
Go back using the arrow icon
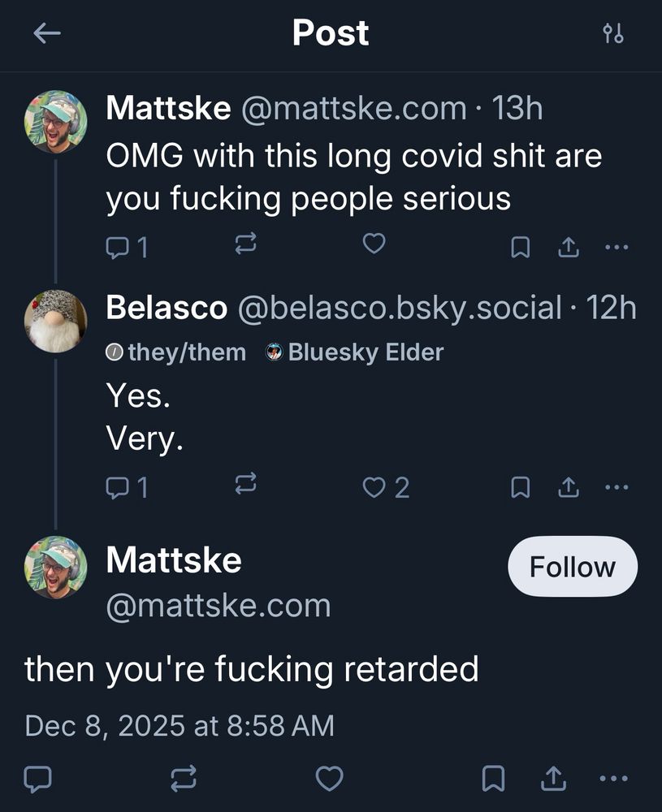[x=47, y=33]
